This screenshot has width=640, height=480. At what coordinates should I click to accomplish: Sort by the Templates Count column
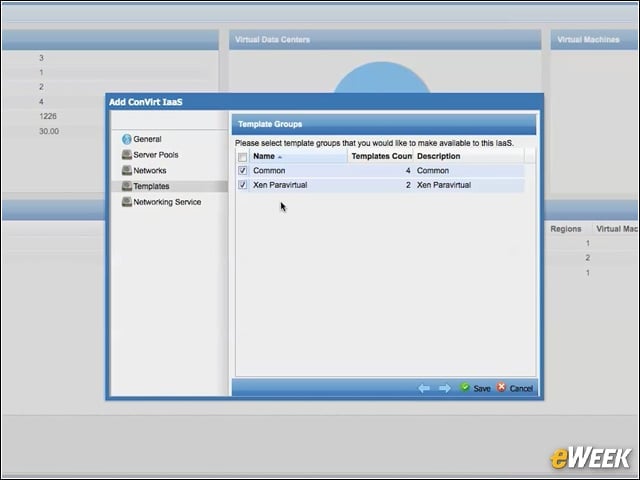coord(380,156)
